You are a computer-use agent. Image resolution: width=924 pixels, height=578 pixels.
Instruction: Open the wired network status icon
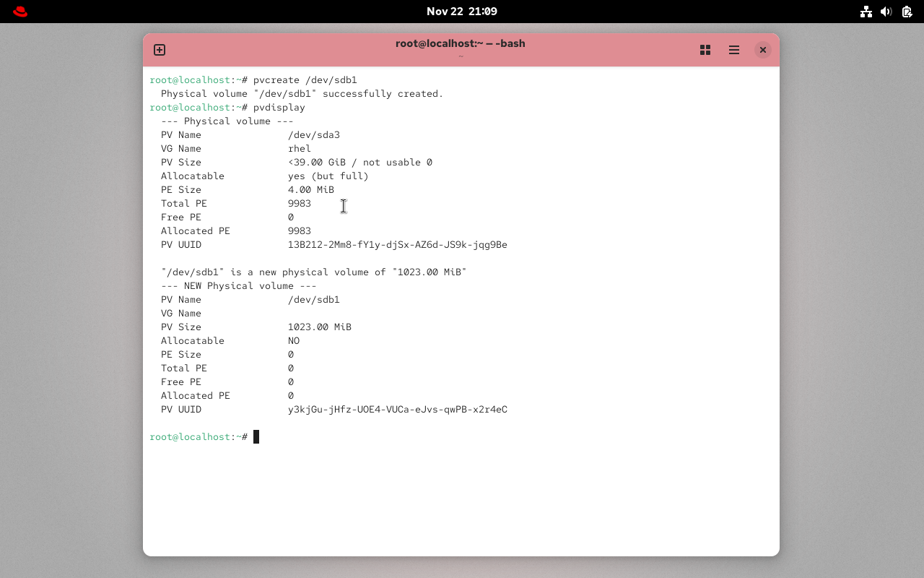866,12
